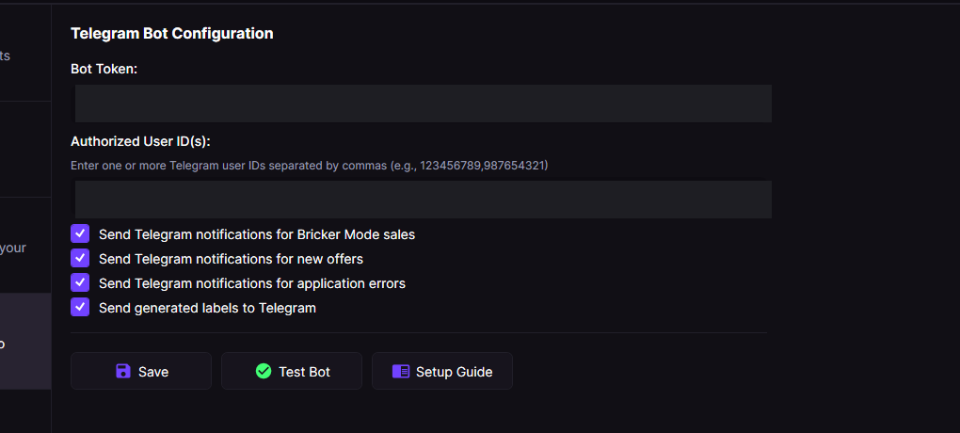Image resolution: width=960 pixels, height=433 pixels.
Task: Click the Authorized User ID(s) input field
Action: pyautogui.click(x=423, y=200)
